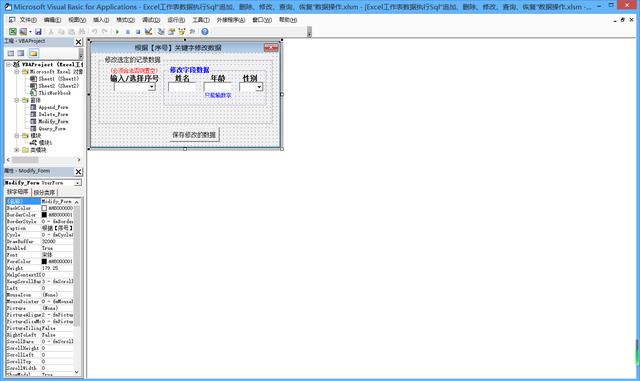The image size is (640, 381).
Task: Click the Height property value 179.25
Action: point(57,268)
